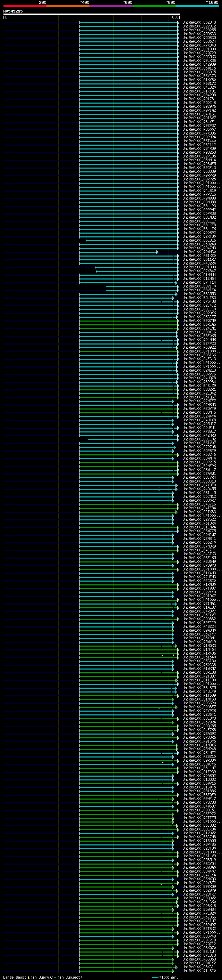Click the cyan alignment bar for UniRef100_C0Z3F3
This screenshot has height=980, width=222.
(129, 23)
